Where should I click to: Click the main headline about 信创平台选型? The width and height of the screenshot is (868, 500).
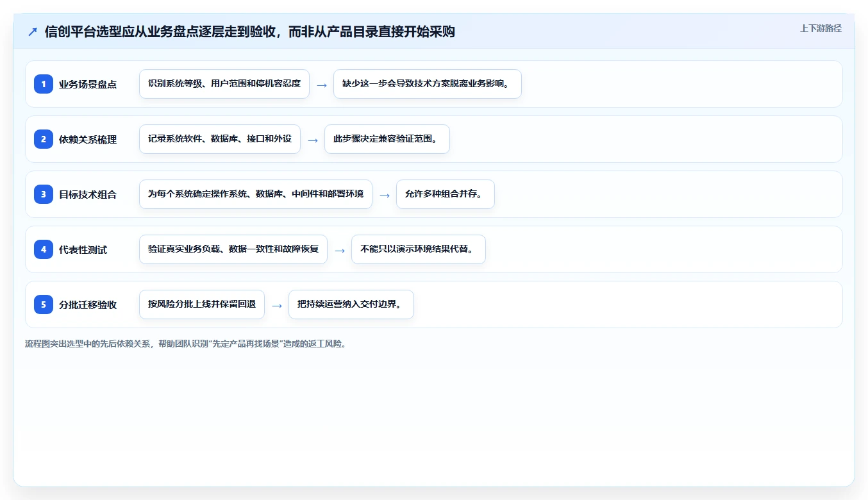[x=250, y=31]
